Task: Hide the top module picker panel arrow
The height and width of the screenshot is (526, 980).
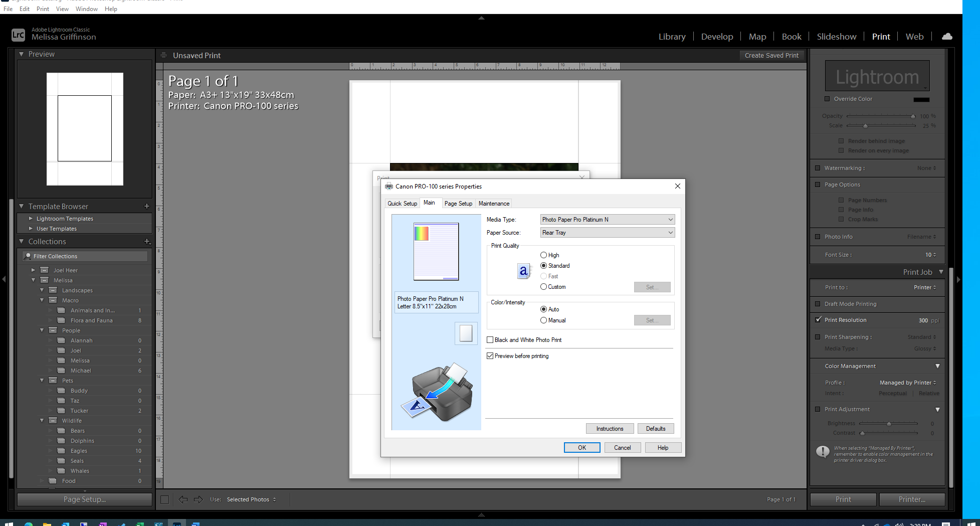Action: point(481,18)
